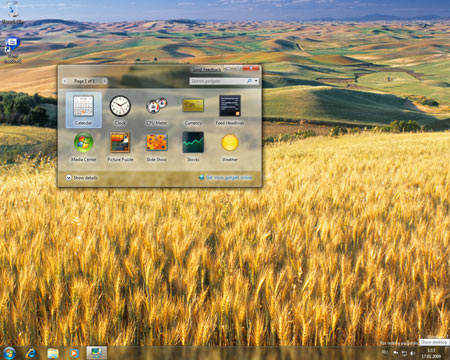Select the Currency gadget
This screenshot has height=360, width=450.
(x=193, y=110)
